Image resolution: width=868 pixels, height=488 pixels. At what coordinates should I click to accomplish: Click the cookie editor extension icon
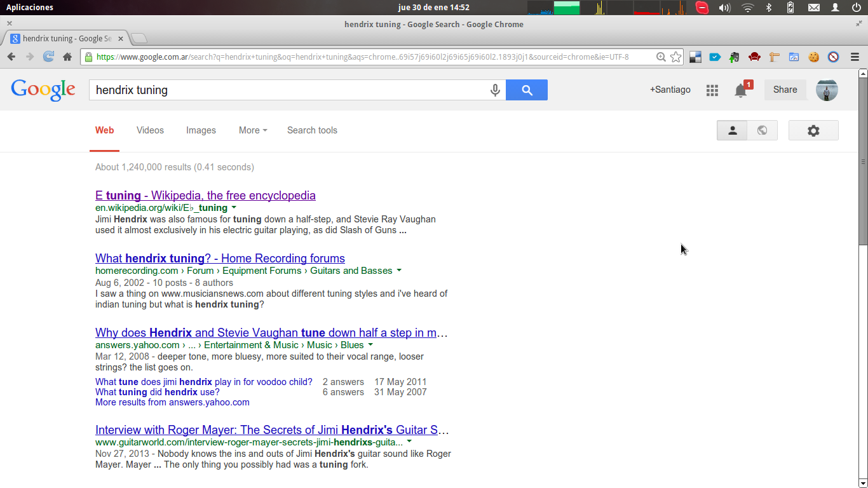813,57
